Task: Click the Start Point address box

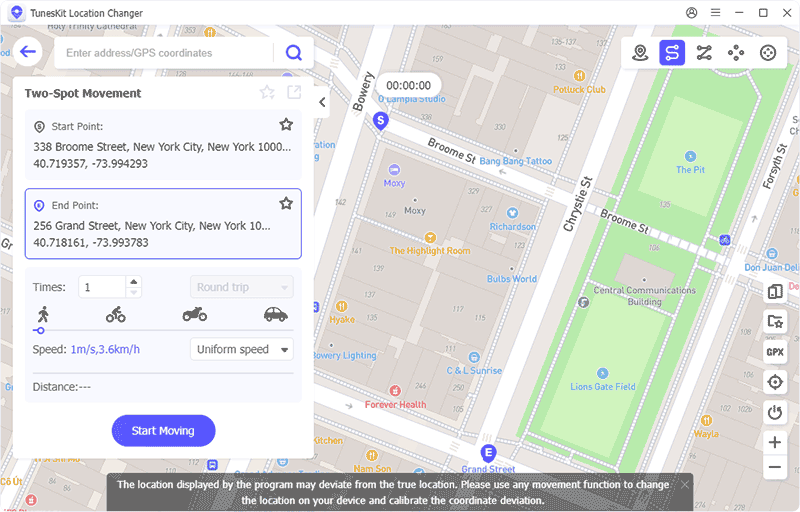Action: point(163,145)
